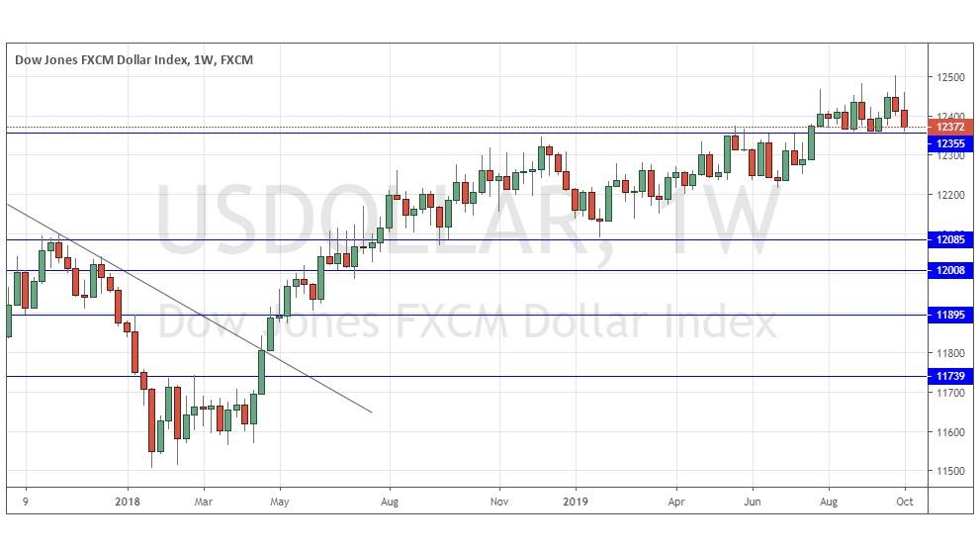Click the chart title Dow Jones FXCM Dollar Index
980x550 pixels.
coord(134,59)
